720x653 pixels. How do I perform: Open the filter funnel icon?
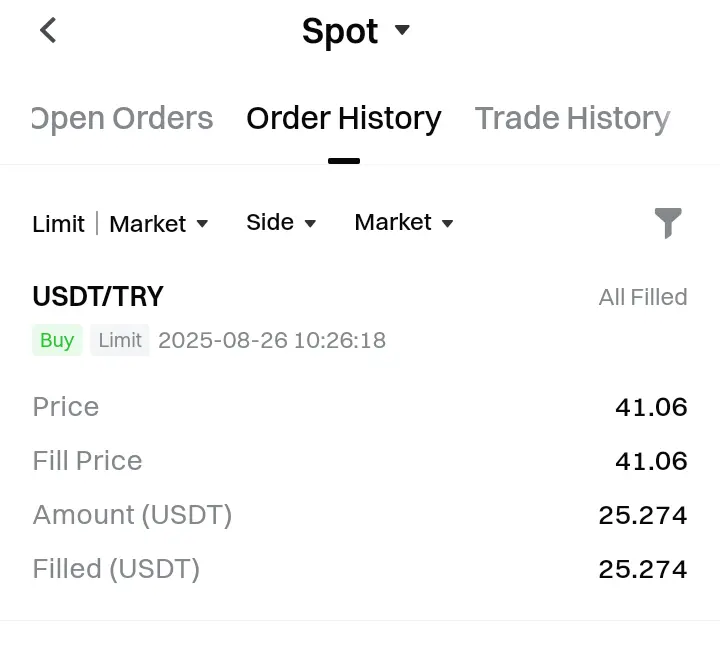click(668, 223)
